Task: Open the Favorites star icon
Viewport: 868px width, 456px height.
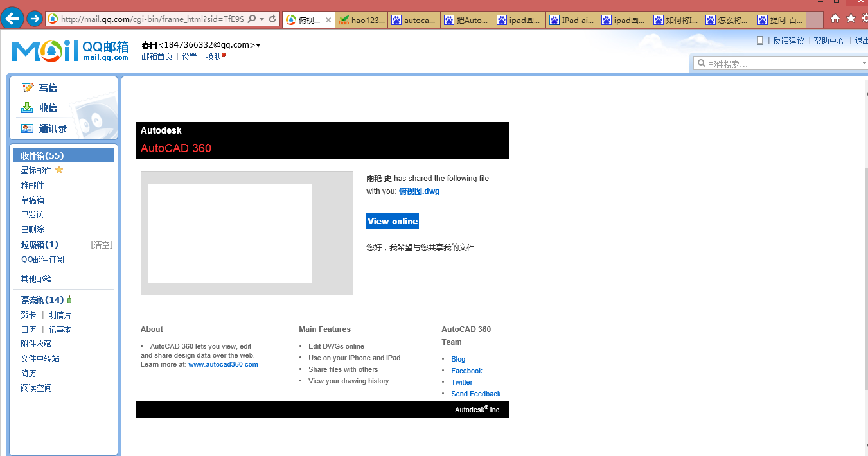Action: pyautogui.click(x=851, y=19)
